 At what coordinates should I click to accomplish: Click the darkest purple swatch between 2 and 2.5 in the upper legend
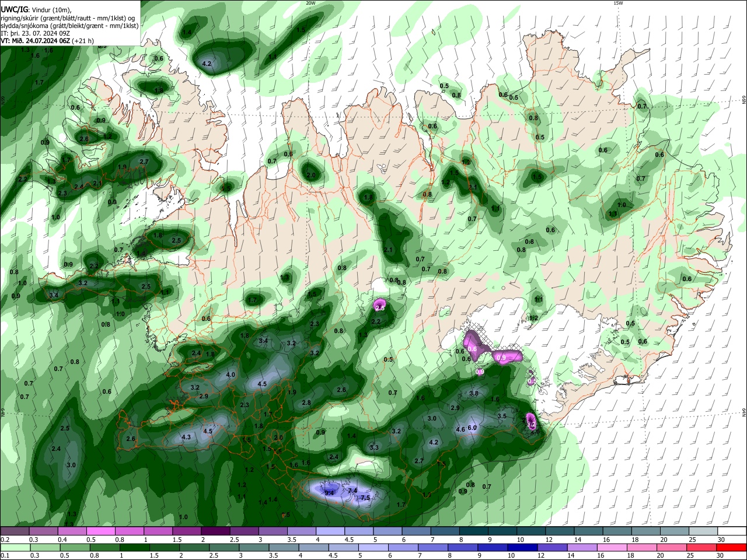coord(215,531)
